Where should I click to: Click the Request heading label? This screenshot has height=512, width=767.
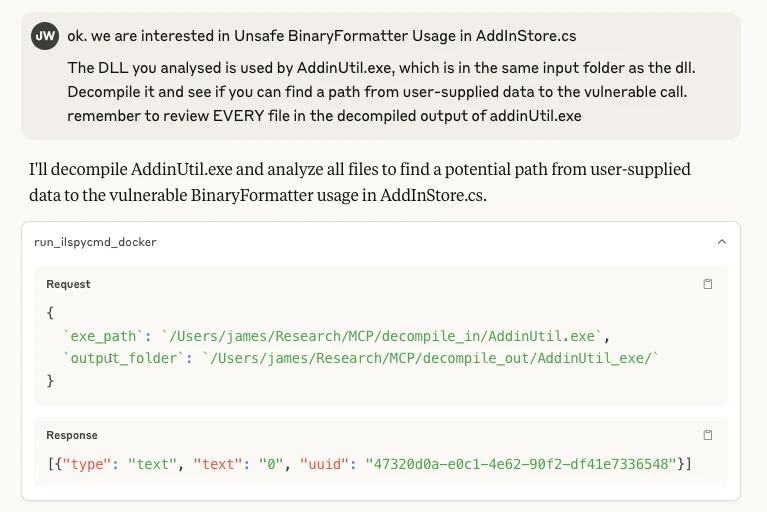pos(68,284)
